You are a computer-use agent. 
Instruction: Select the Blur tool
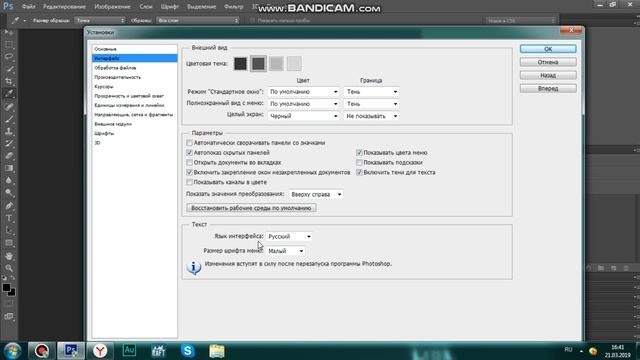(x=9, y=180)
